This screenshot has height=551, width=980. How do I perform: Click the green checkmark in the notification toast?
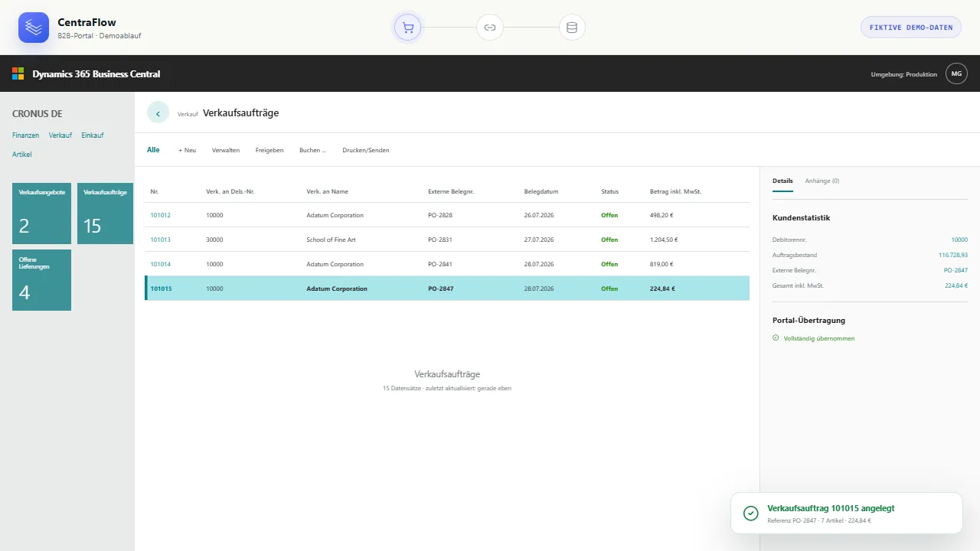click(752, 513)
